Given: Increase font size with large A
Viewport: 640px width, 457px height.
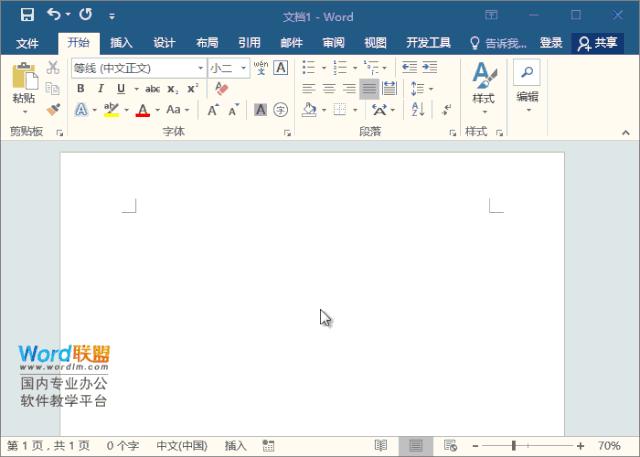Looking at the screenshot, I should [213, 110].
